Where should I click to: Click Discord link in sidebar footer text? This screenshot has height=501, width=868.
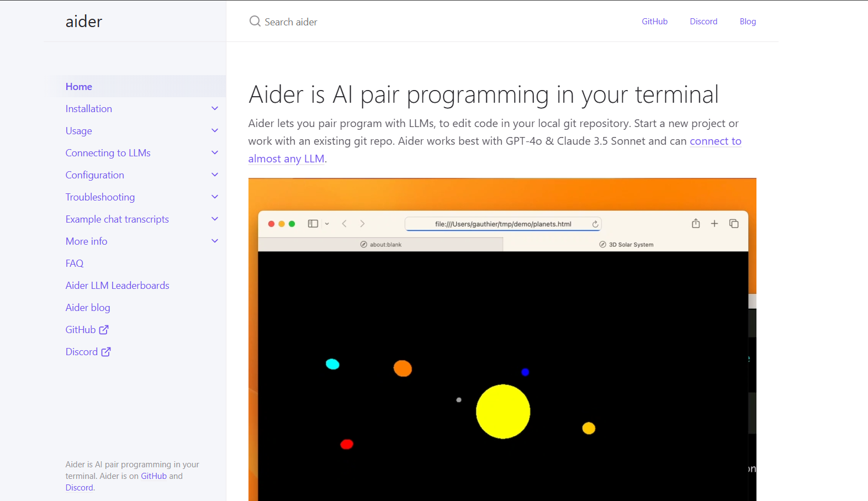[x=80, y=488]
